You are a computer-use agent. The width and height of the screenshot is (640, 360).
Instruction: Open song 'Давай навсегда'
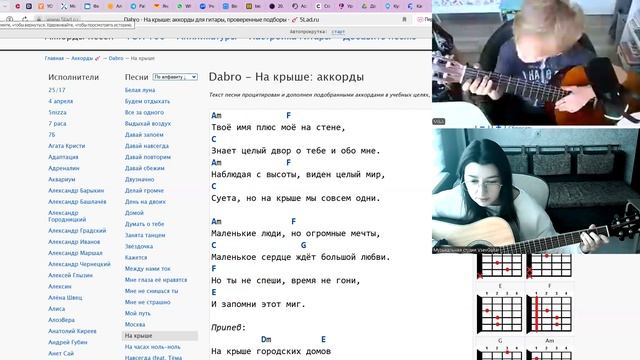coord(147,146)
